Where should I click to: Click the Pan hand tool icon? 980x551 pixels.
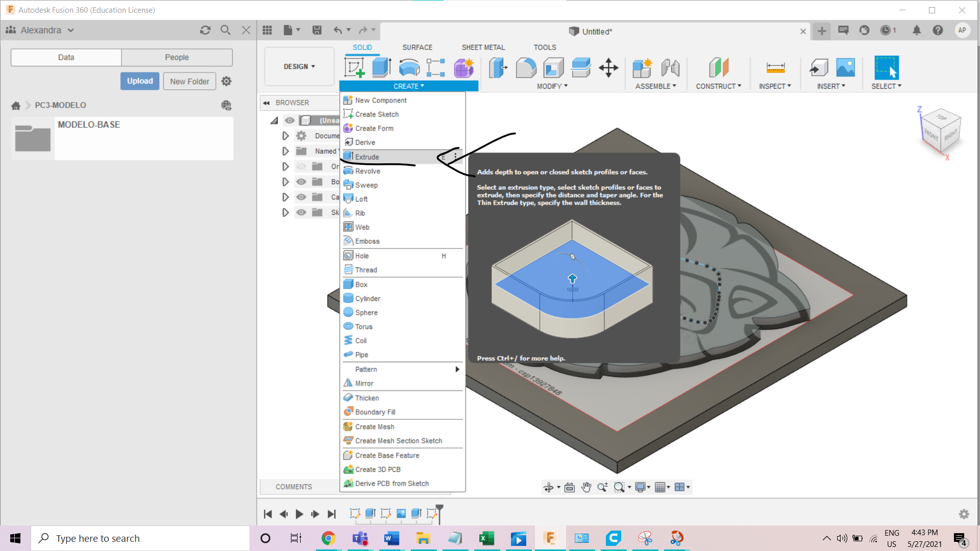click(x=586, y=487)
